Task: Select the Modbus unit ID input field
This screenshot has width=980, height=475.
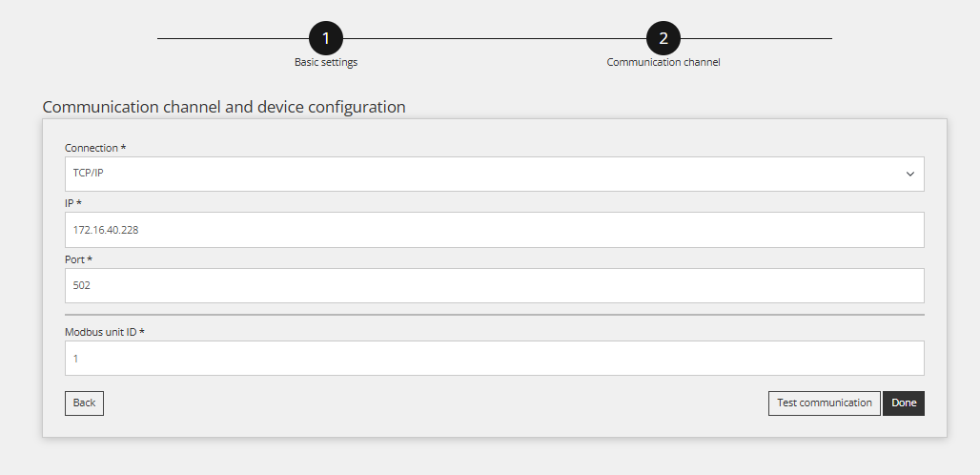Action: 494,359
